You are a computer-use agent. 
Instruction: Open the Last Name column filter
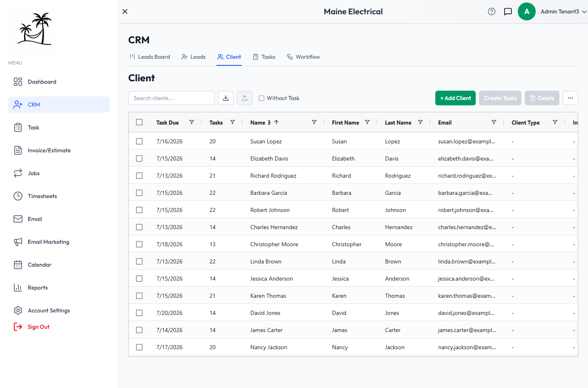420,122
